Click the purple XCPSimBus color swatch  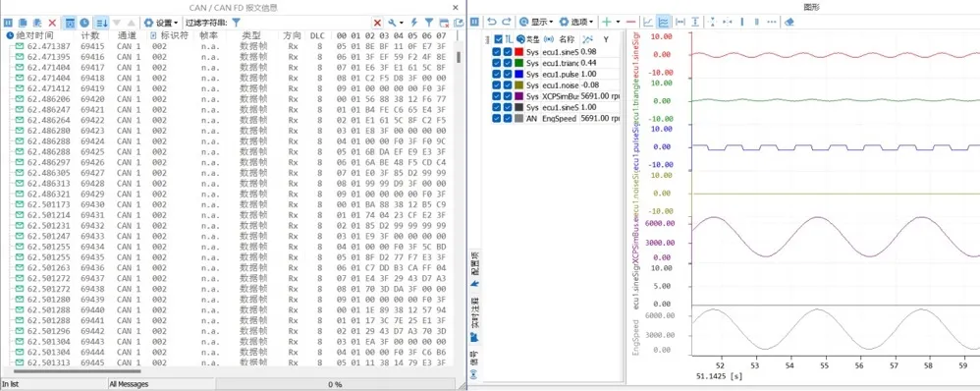pos(518,95)
